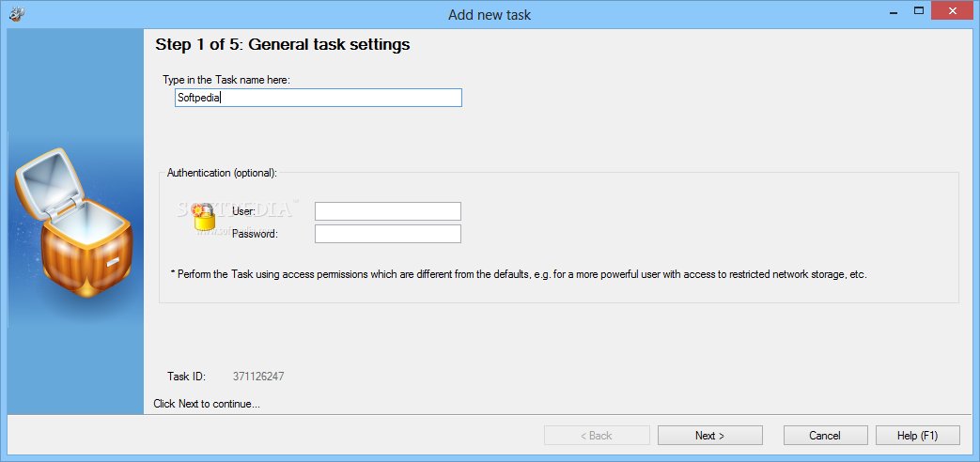Select the Task ID value 371126247
Image resolution: width=980 pixels, height=462 pixels.
(x=258, y=377)
